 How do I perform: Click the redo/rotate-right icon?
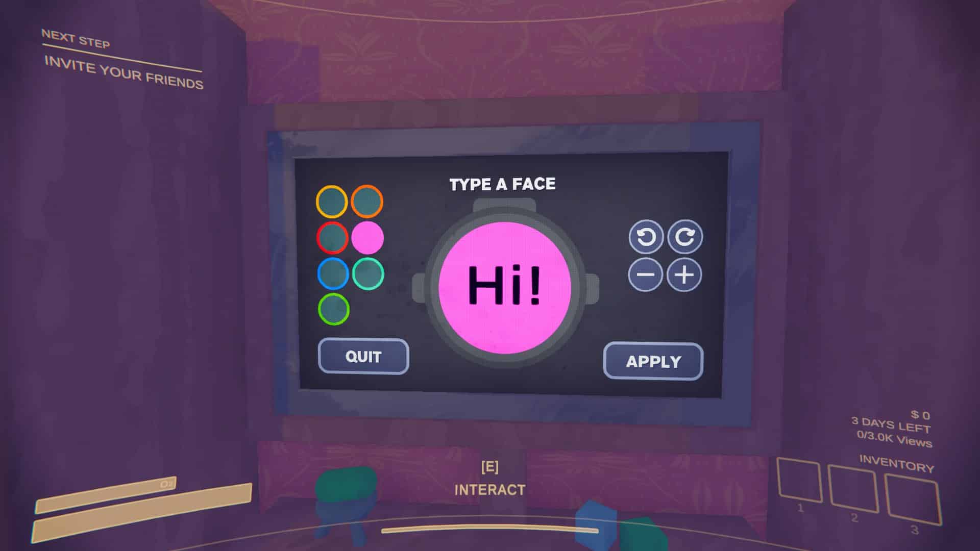click(684, 236)
